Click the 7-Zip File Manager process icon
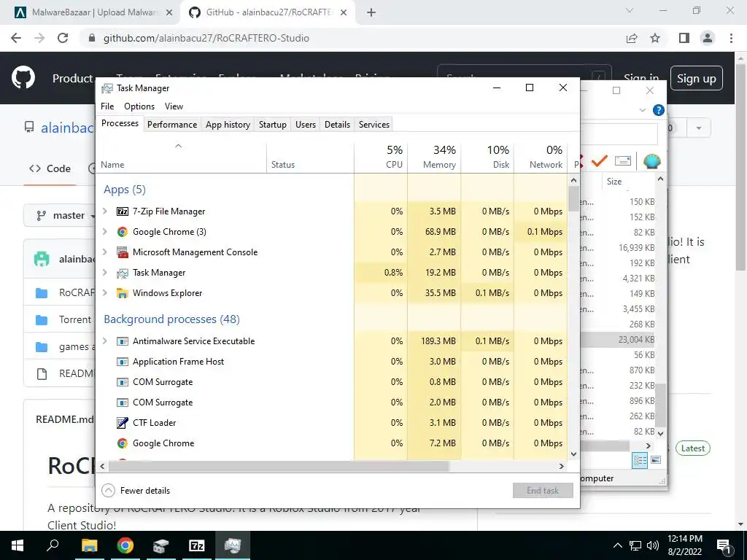 point(123,211)
